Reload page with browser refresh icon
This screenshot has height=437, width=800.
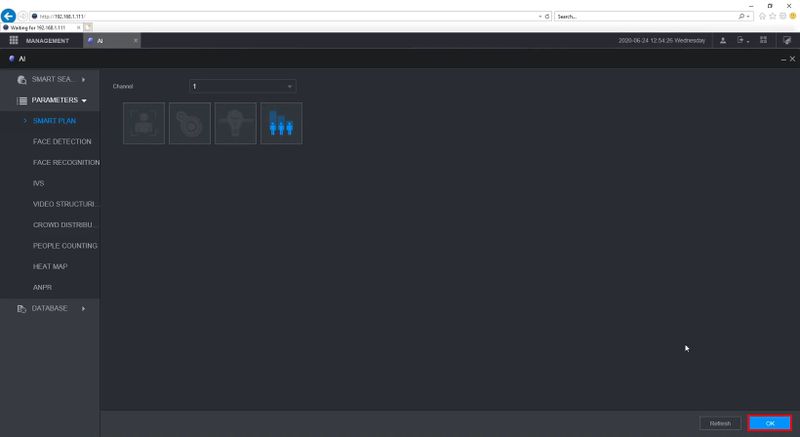click(547, 16)
